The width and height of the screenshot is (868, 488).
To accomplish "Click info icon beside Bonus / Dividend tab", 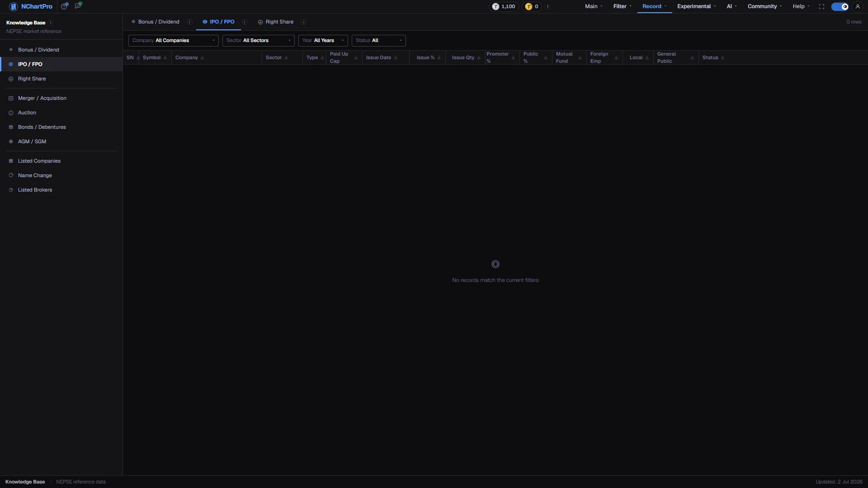I will pyautogui.click(x=189, y=22).
